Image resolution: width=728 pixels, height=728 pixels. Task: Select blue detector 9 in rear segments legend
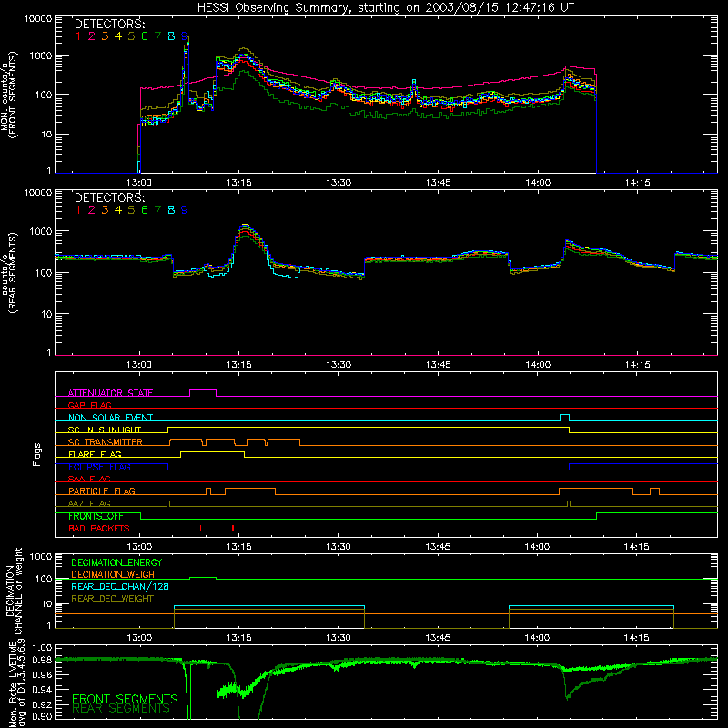(185, 210)
